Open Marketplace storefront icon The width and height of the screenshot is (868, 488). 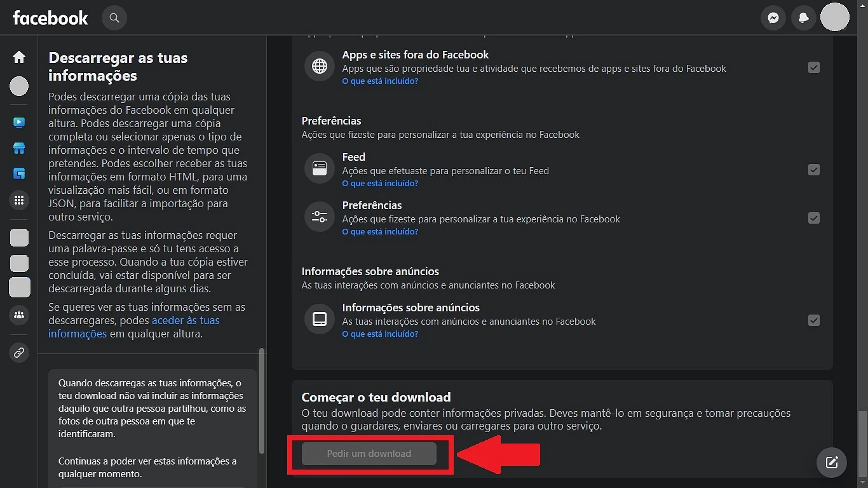[19, 148]
